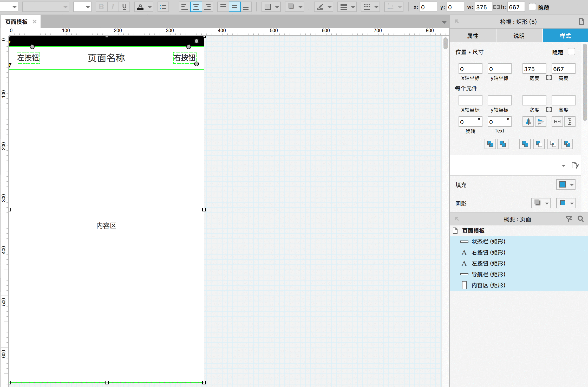Click the outer shadow toolbar icon
Viewport: 588px width, 387px height.
(291, 7)
